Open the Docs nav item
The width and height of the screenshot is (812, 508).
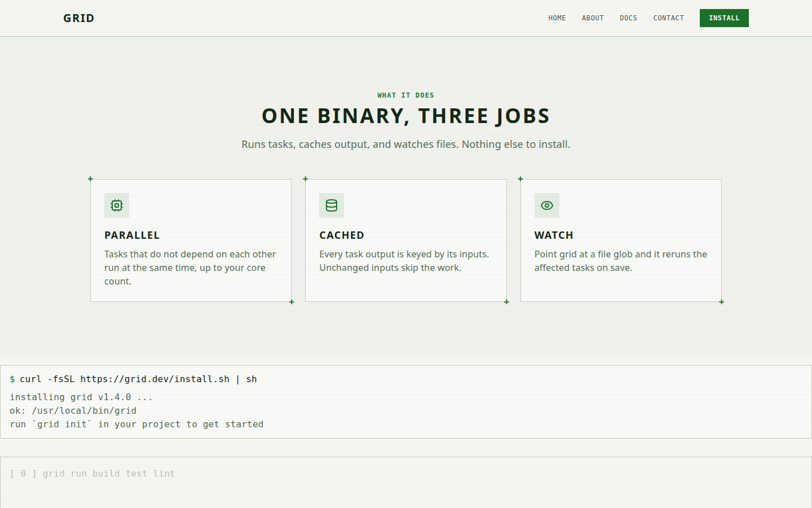628,18
